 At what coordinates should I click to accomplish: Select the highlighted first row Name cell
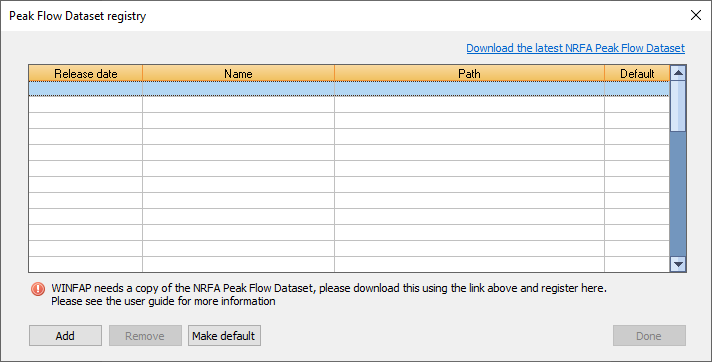pyautogui.click(x=238, y=89)
